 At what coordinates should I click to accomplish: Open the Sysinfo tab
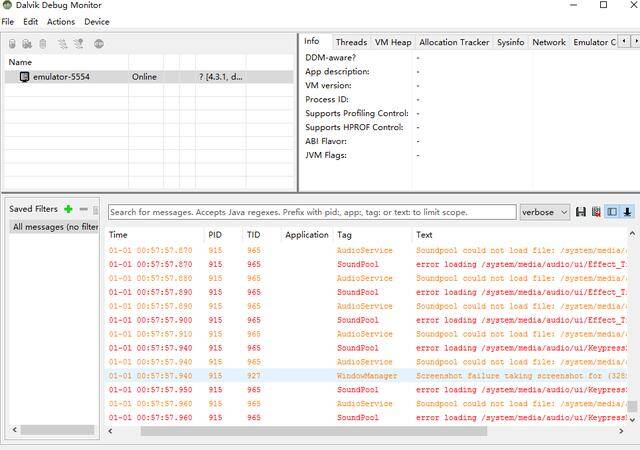tap(511, 42)
